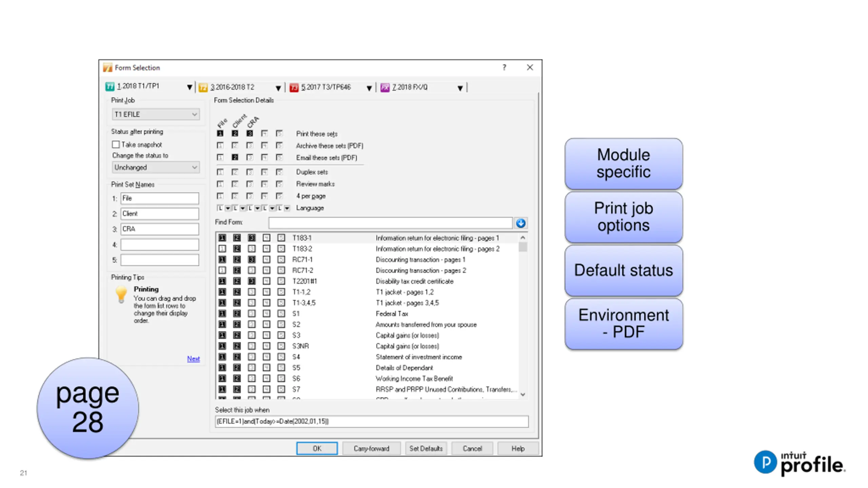Toggle set 2 icon for form S3

(x=237, y=335)
